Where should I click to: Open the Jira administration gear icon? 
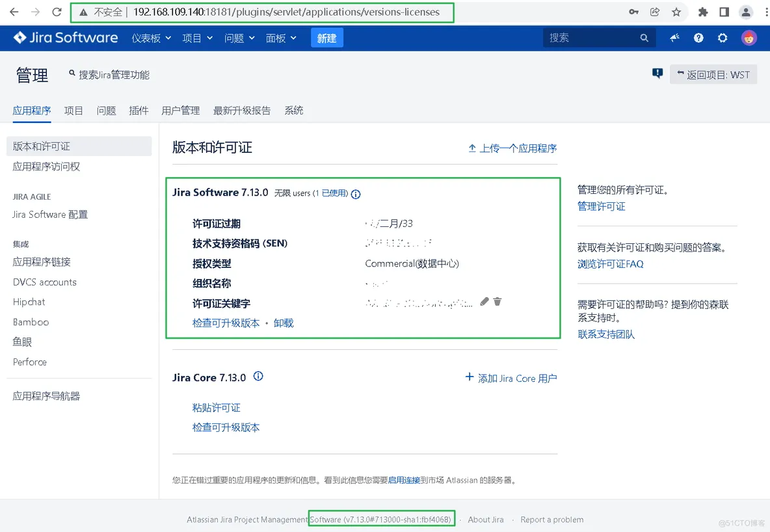[x=723, y=38]
